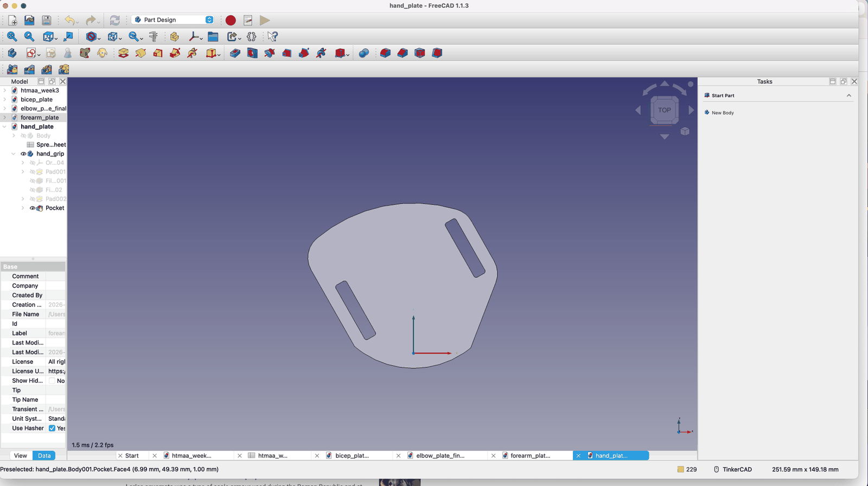This screenshot has height=486, width=868.
Task: Click the Chamfer tool icon
Action: tap(403, 53)
